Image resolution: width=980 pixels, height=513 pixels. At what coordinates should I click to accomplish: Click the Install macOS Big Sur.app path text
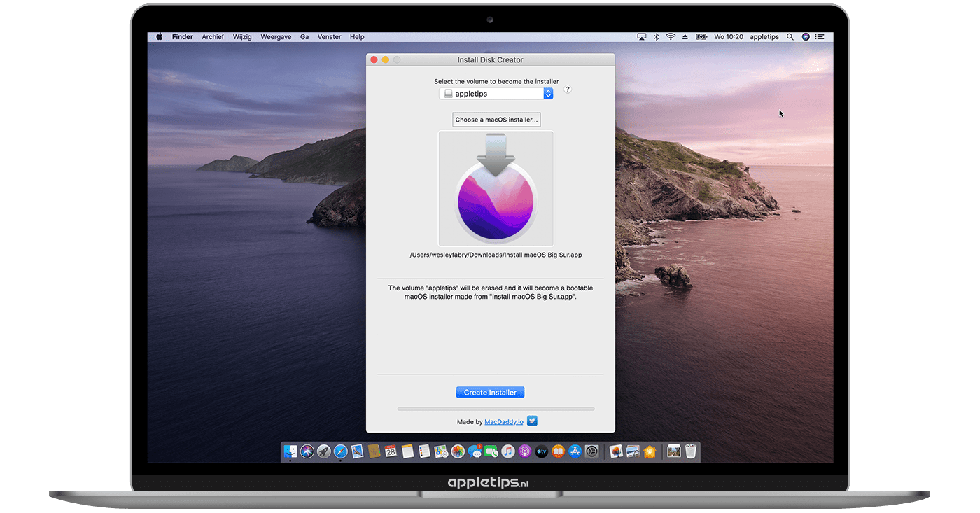pos(496,255)
